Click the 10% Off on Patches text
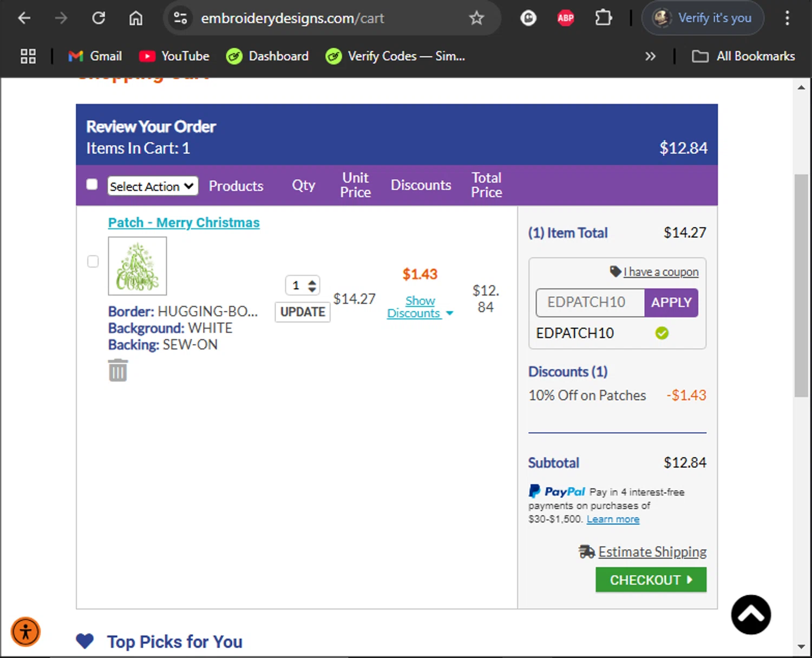The image size is (812, 658). click(x=587, y=395)
